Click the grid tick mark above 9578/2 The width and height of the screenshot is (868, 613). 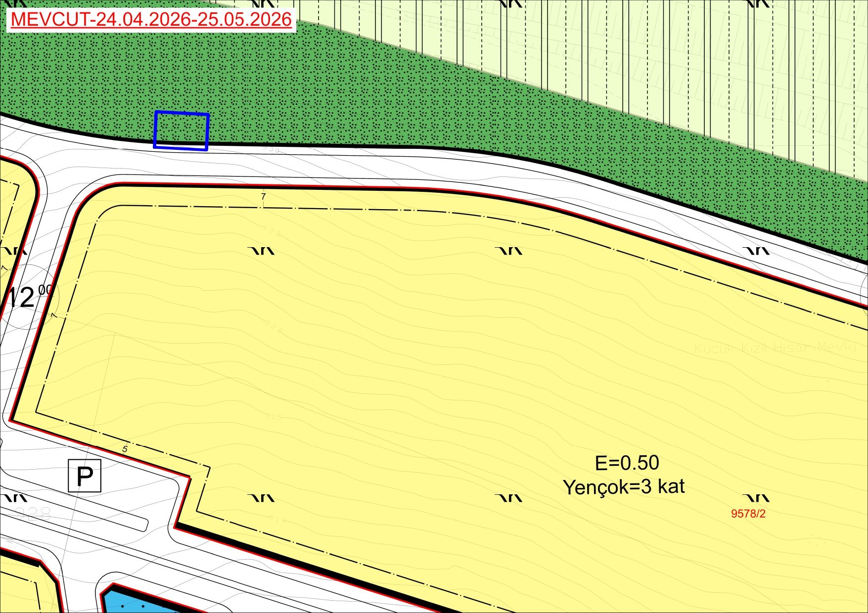756,498
